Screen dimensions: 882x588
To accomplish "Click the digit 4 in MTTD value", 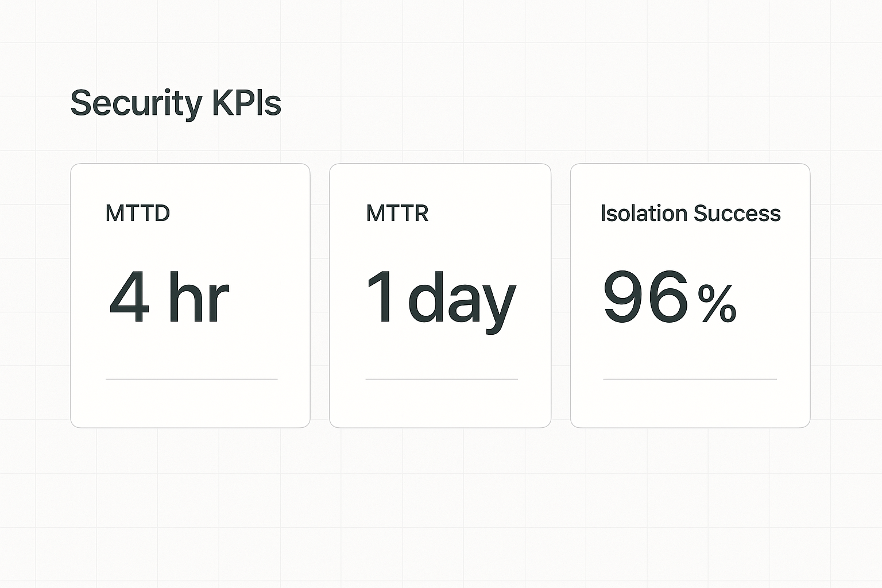I will tap(130, 297).
